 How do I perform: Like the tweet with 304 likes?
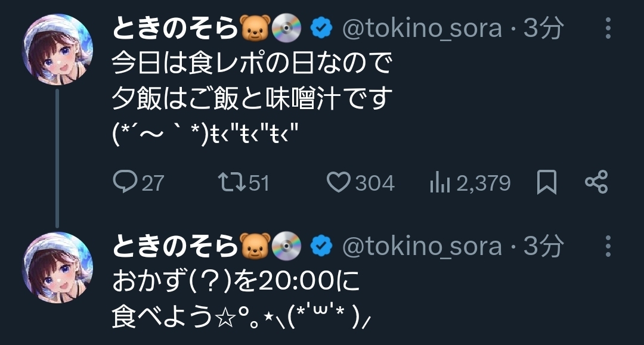[360, 182]
